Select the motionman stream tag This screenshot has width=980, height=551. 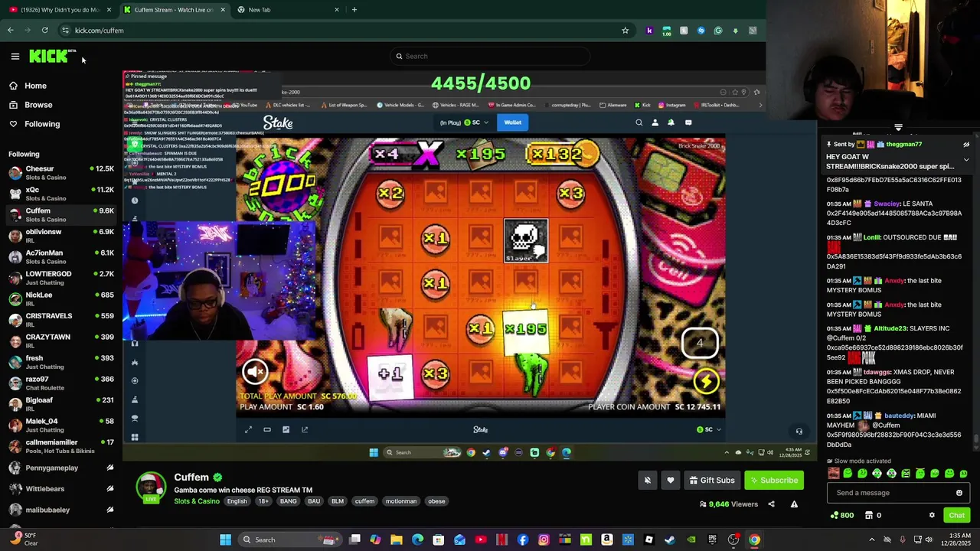[401, 501]
